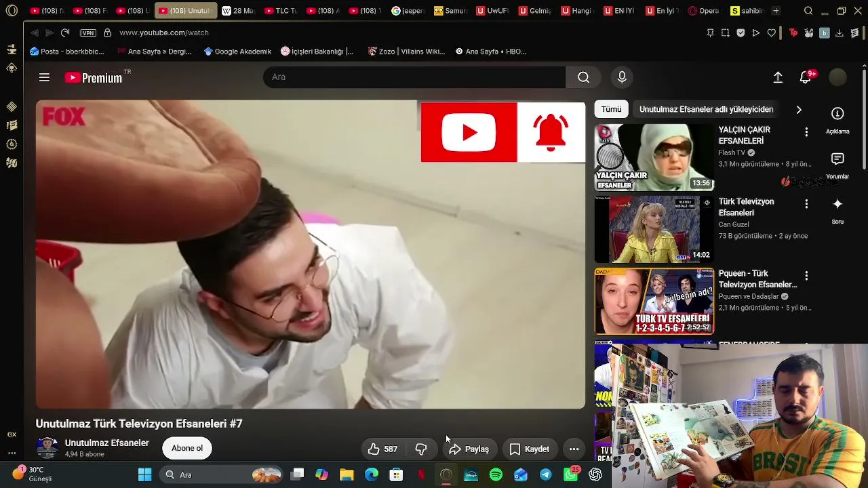
Task: Bookmark page with the heart icon
Action: point(771,33)
